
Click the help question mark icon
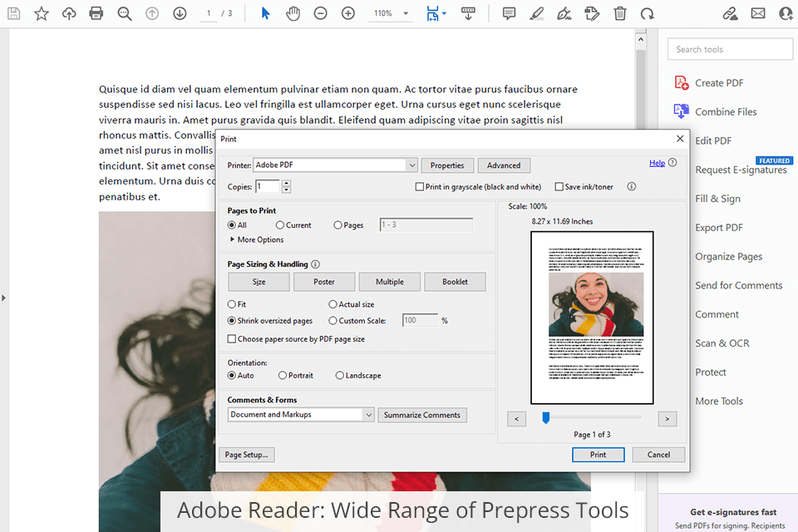pos(672,163)
